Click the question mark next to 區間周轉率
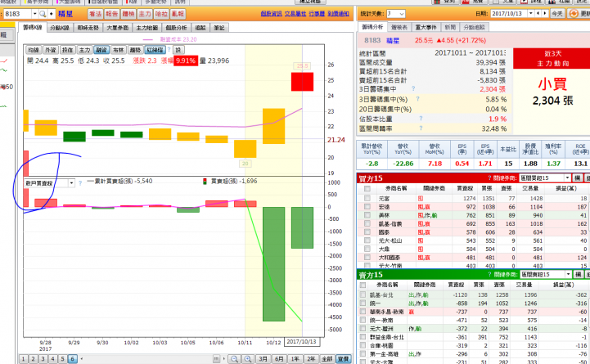Image resolution: width=590 pixels, height=364 pixels. [421, 128]
